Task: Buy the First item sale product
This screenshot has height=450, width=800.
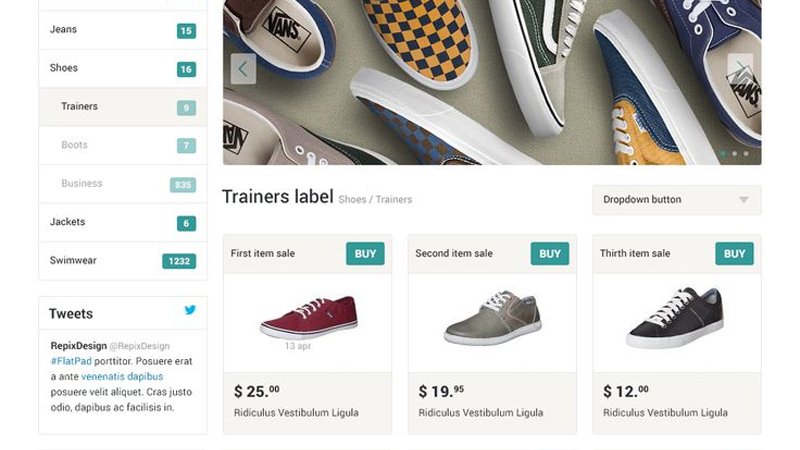Action: pyautogui.click(x=365, y=254)
